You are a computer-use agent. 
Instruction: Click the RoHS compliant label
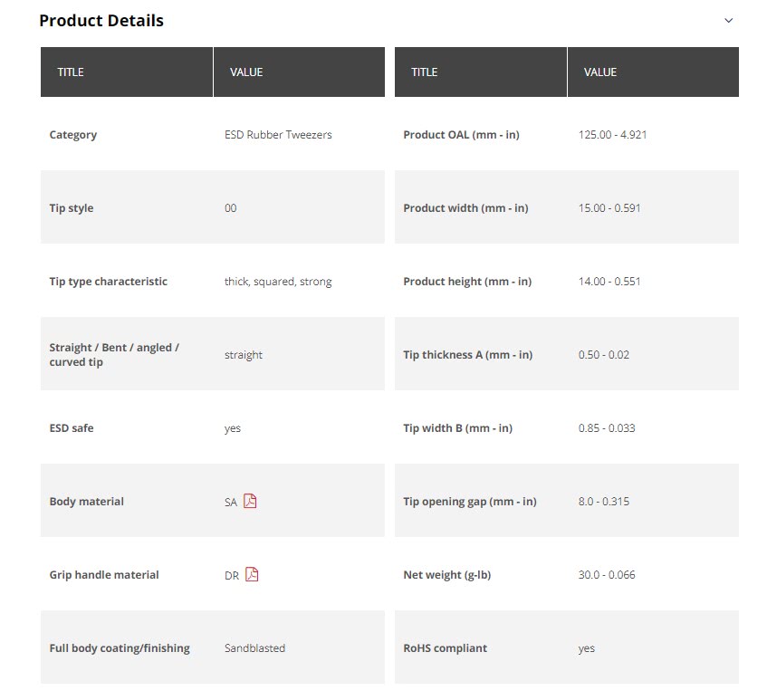[445, 648]
